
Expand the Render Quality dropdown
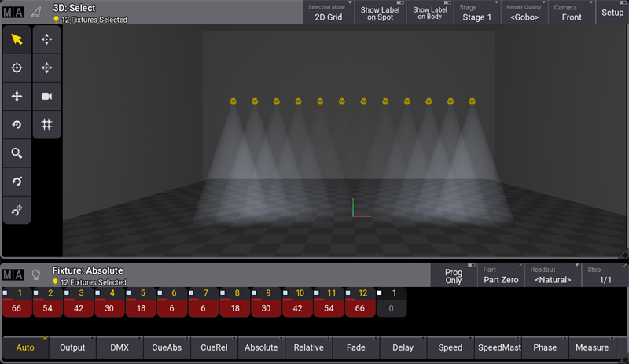[x=524, y=13]
